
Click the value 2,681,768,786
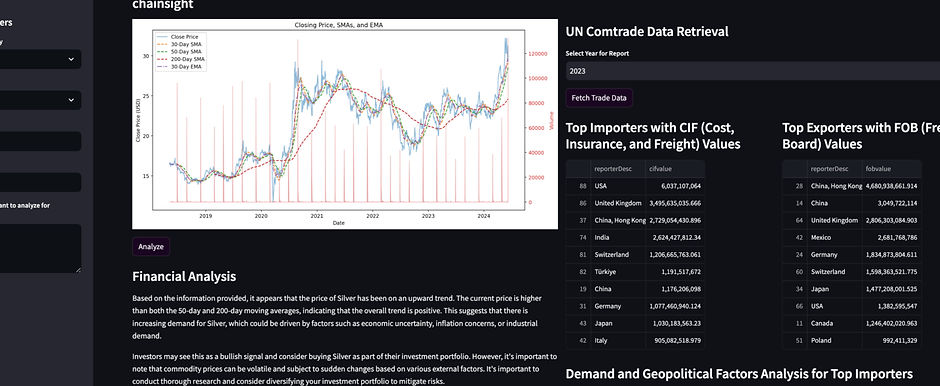pyautogui.click(x=891, y=237)
